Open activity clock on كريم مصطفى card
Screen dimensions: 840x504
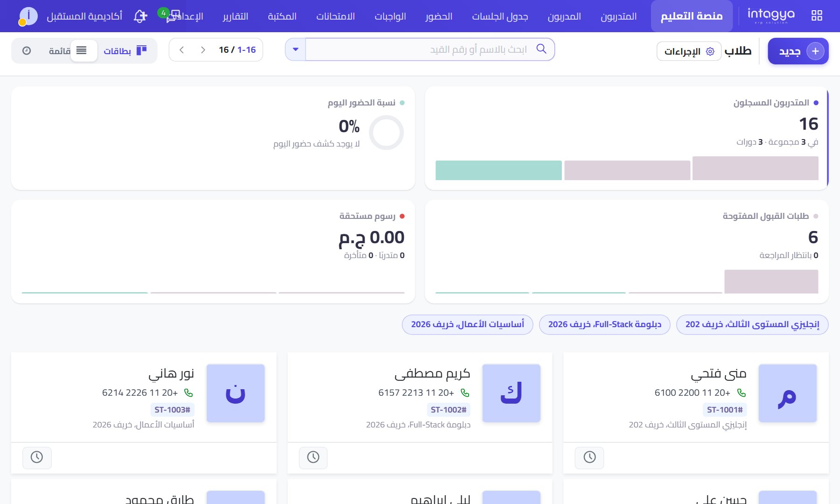pos(313,457)
